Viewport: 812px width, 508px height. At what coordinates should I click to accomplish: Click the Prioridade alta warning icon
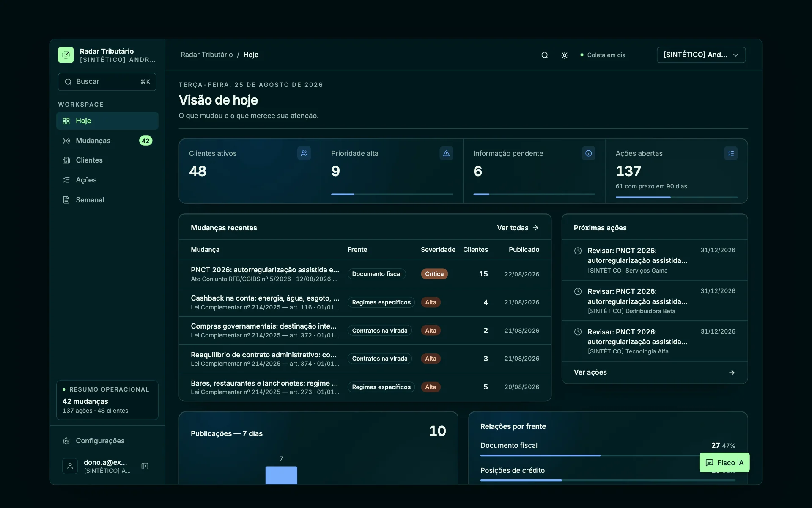pos(446,153)
